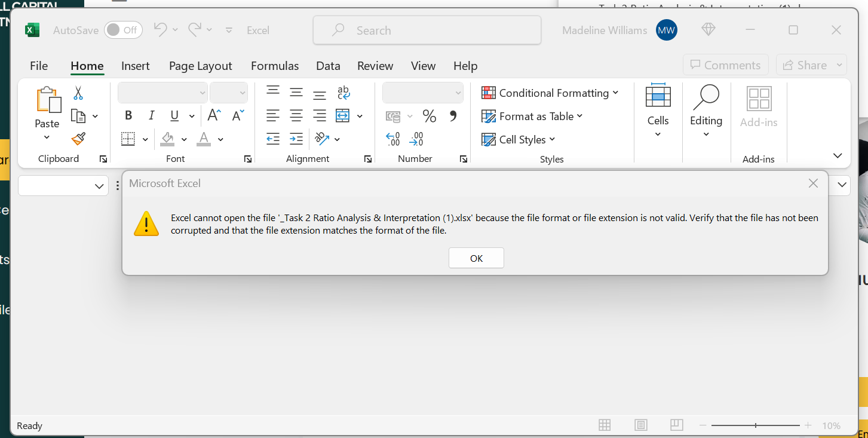The image size is (868, 438).
Task: Click the Format Painter brush icon
Action: (78, 139)
